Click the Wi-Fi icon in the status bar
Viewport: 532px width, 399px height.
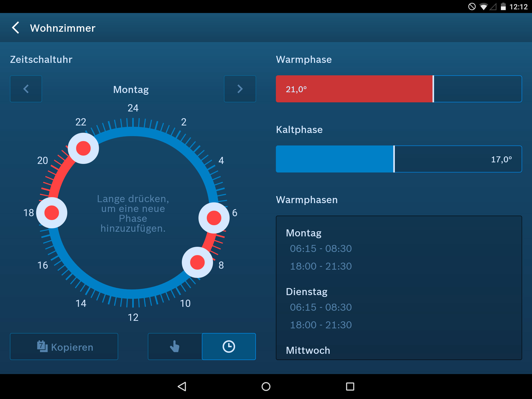click(483, 7)
